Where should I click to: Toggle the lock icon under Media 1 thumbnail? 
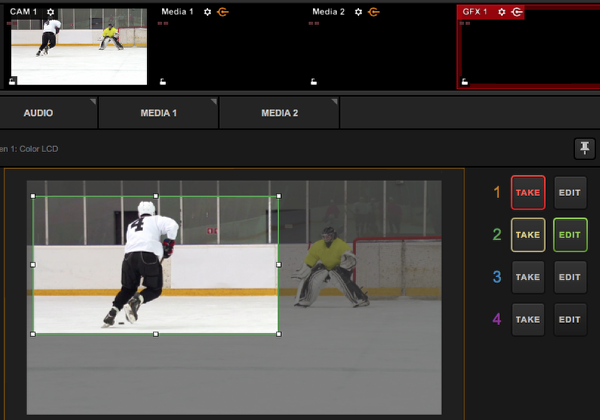point(163,81)
